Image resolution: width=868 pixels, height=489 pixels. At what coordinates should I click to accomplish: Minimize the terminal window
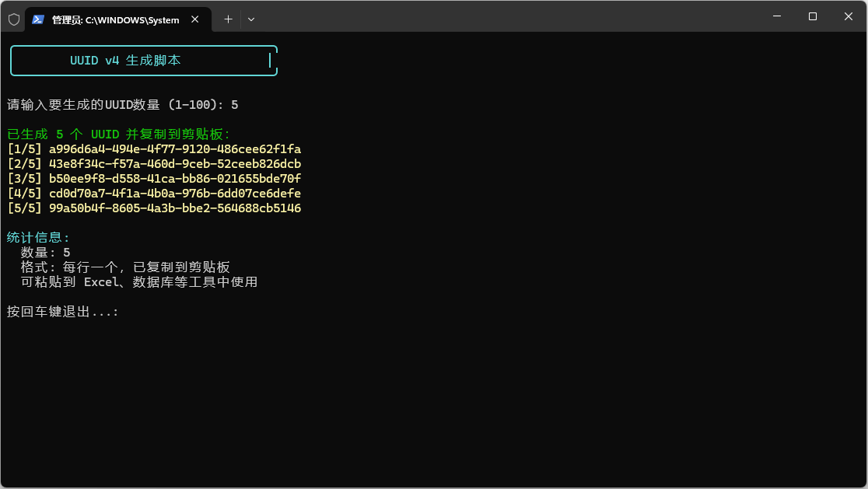point(777,16)
